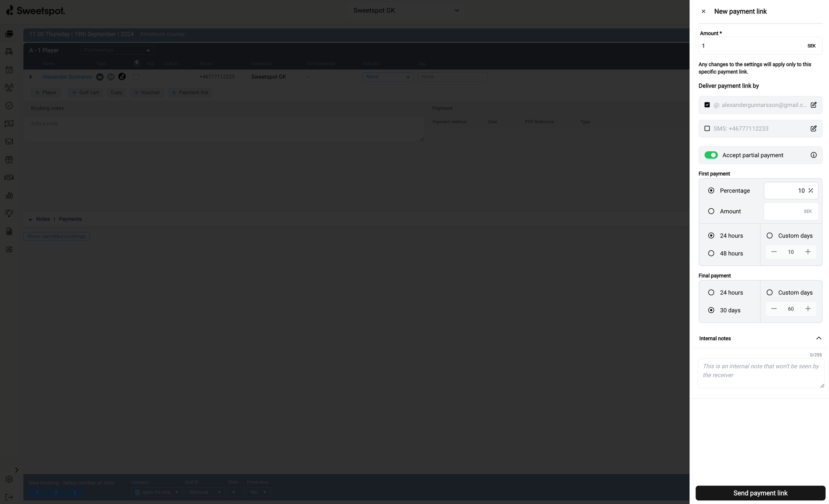Add a Golf cart to the booking

85,93
